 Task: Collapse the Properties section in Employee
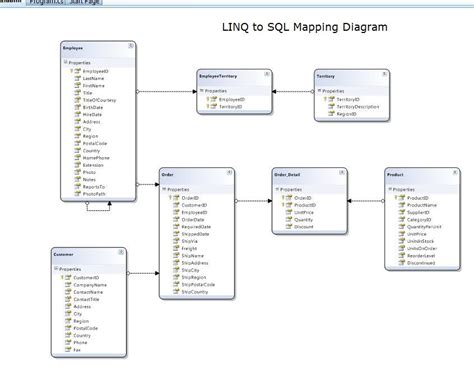coord(65,62)
